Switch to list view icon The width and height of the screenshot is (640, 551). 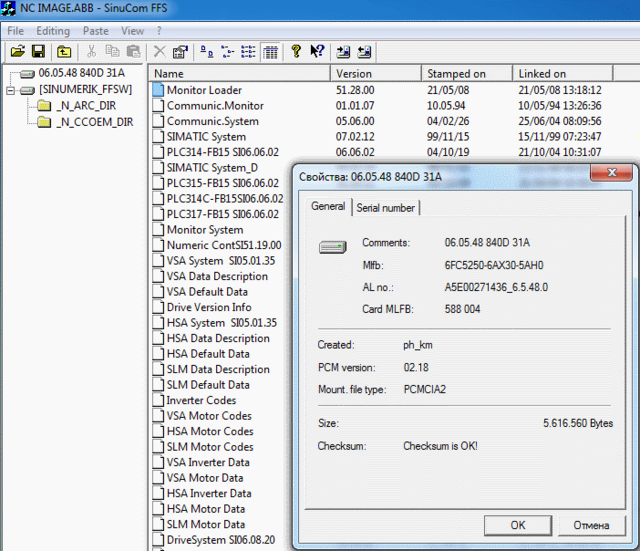click(x=248, y=52)
